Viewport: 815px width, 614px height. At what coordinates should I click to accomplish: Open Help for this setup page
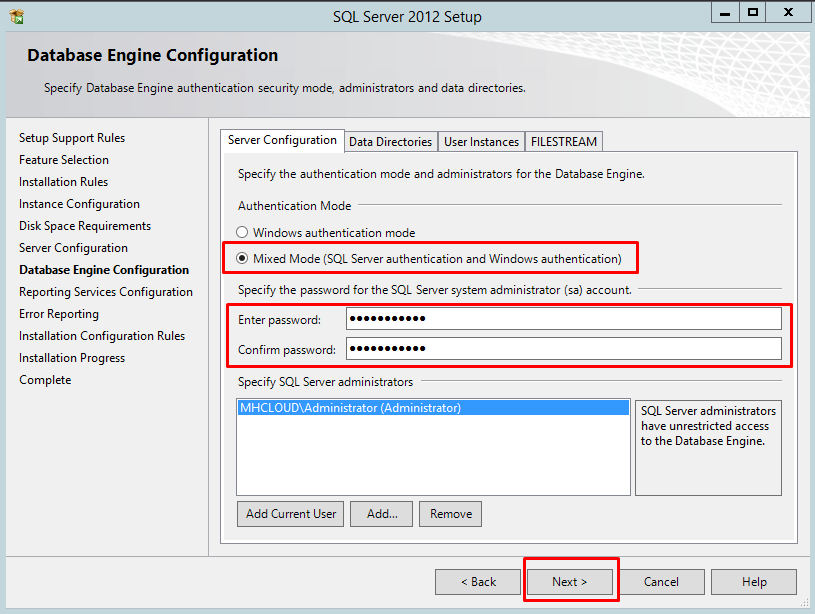click(x=754, y=582)
